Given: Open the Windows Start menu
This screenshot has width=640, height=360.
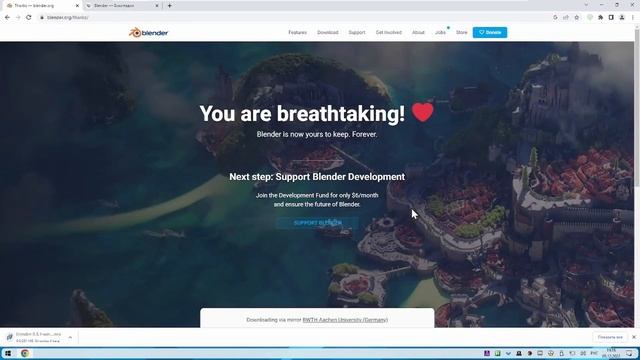Looking at the screenshot, I should (x=7, y=353).
